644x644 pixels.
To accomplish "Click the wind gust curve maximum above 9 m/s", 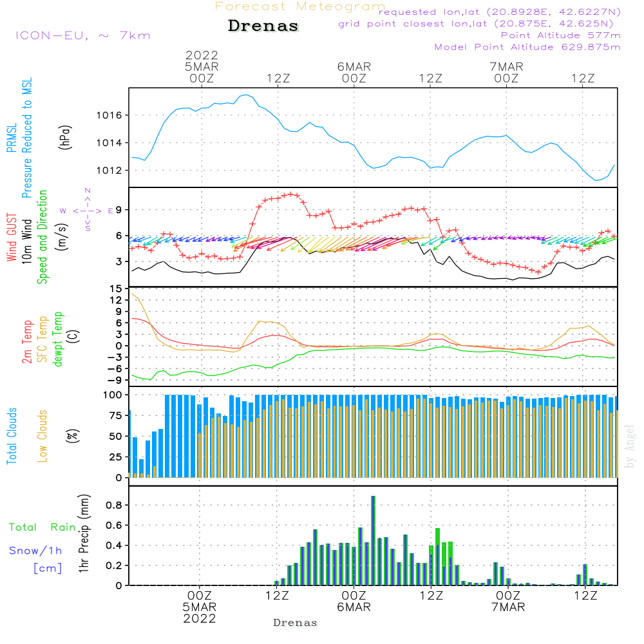I will [x=291, y=194].
